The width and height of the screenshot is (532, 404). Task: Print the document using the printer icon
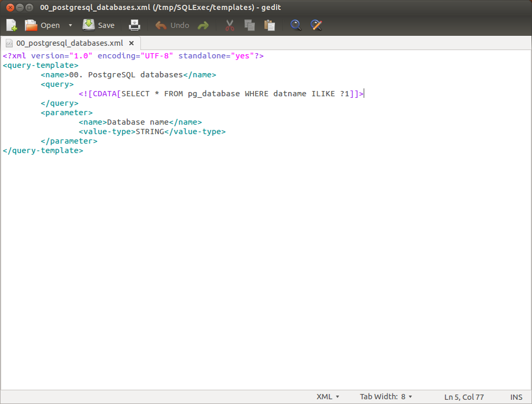click(x=135, y=25)
